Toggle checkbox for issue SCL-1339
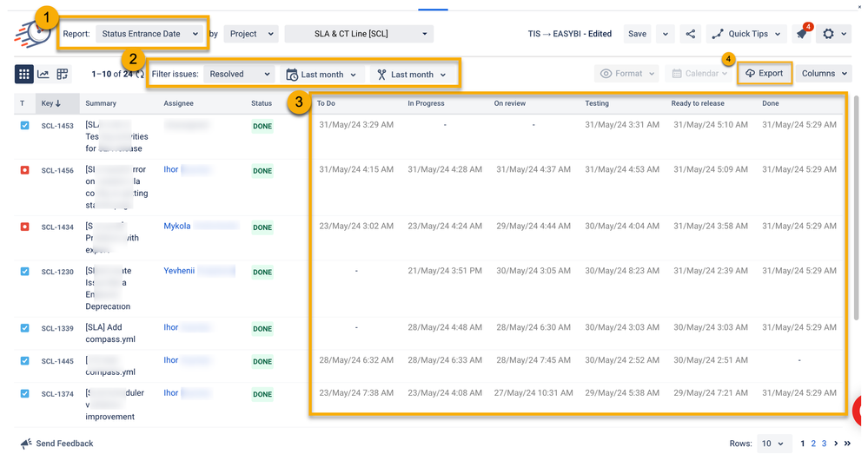868x467 pixels. click(24, 328)
